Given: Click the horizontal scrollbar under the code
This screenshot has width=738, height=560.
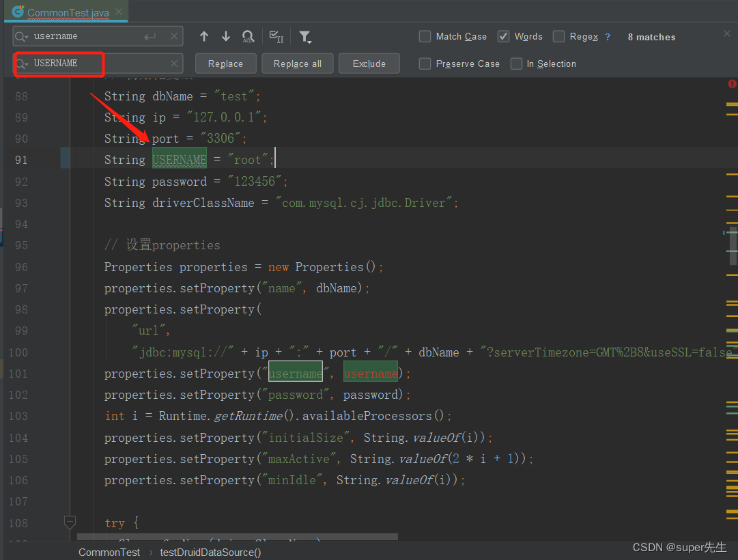Looking at the screenshot, I should pyautogui.click(x=237, y=537).
